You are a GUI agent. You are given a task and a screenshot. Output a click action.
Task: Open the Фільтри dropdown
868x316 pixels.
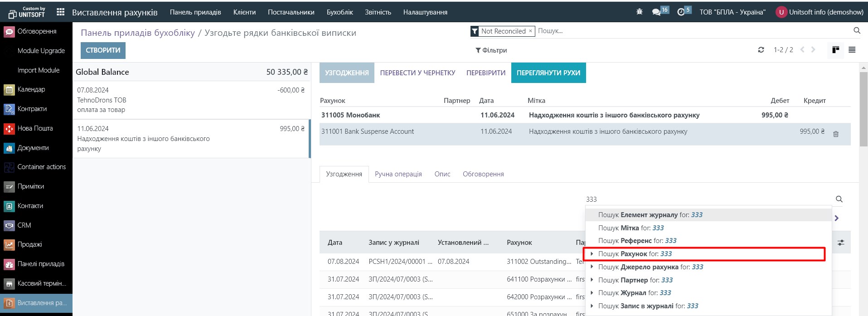coord(491,50)
